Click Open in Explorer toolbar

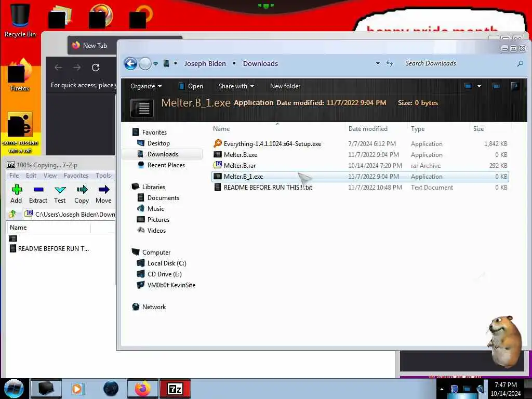[191, 86]
